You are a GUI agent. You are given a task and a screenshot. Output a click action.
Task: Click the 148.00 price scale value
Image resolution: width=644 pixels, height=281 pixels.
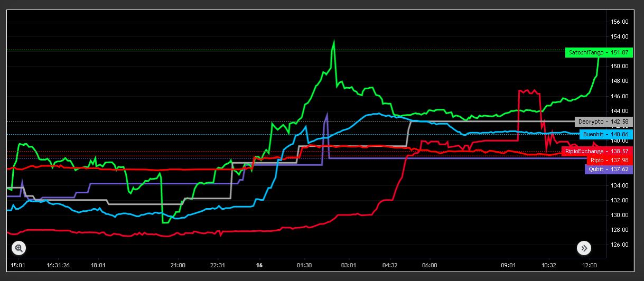coord(619,81)
